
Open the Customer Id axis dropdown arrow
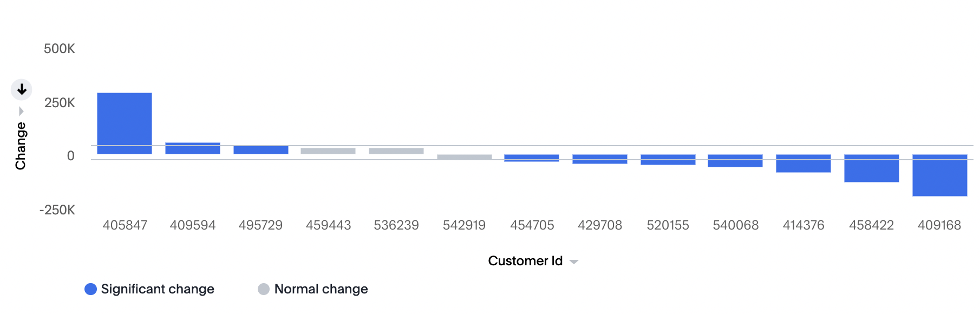(x=574, y=262)
